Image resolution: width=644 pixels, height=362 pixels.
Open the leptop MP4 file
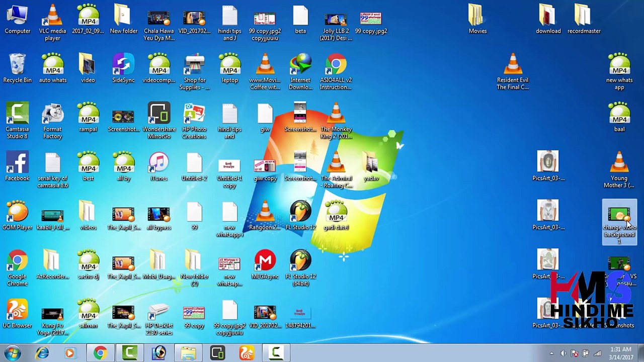229,68
